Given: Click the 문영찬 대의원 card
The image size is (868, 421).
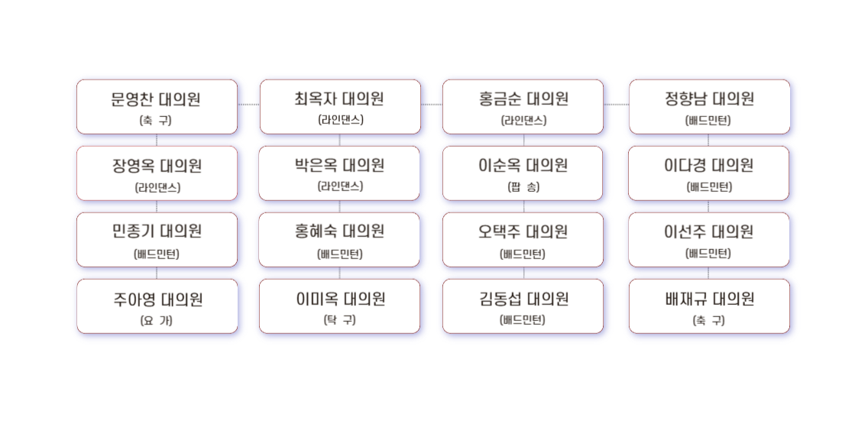Looking at the screenshot, I should pyautogui.click(x=157, y=107).
